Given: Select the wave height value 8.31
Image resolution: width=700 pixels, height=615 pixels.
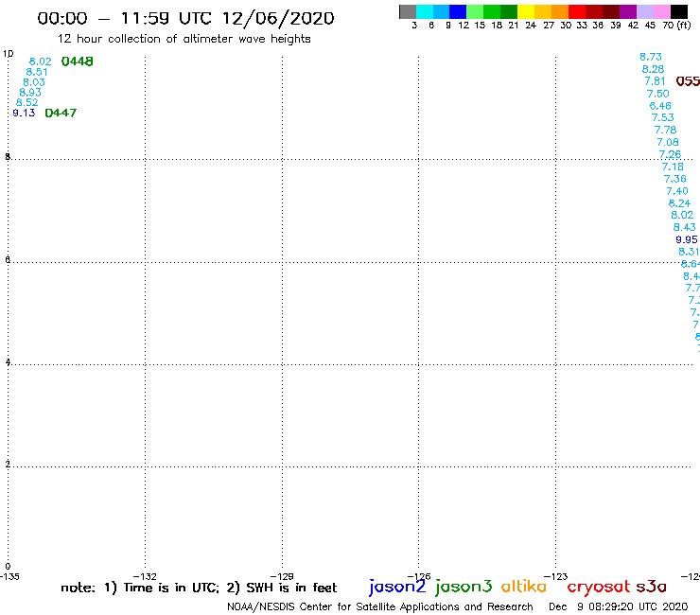Looking at the screenshot, I should tap(689, 252).
